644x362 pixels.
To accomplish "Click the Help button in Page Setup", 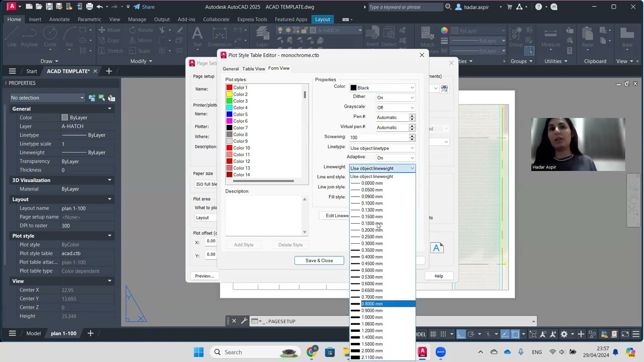I will point(439,276).
